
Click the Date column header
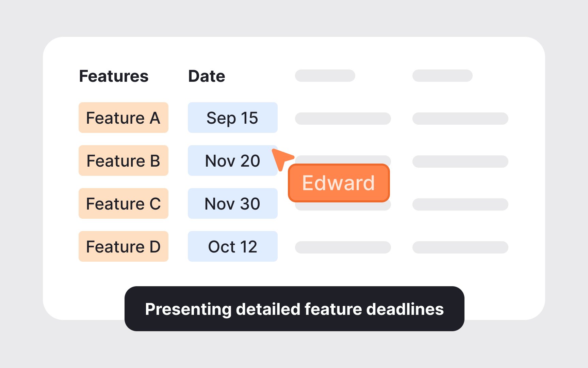tap(207, 76)
